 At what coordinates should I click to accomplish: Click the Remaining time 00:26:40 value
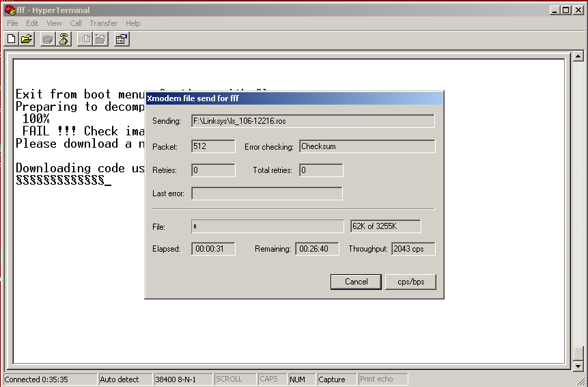[317, 249]
